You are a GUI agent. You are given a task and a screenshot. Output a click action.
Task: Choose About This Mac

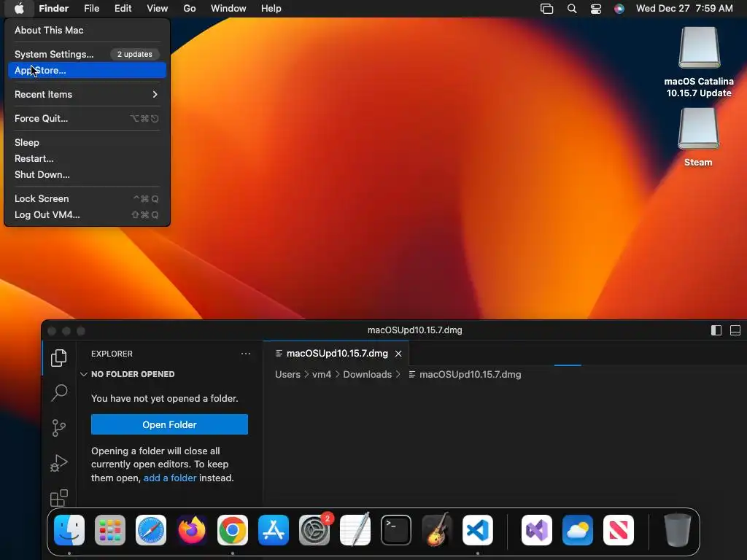coord(88,30)
